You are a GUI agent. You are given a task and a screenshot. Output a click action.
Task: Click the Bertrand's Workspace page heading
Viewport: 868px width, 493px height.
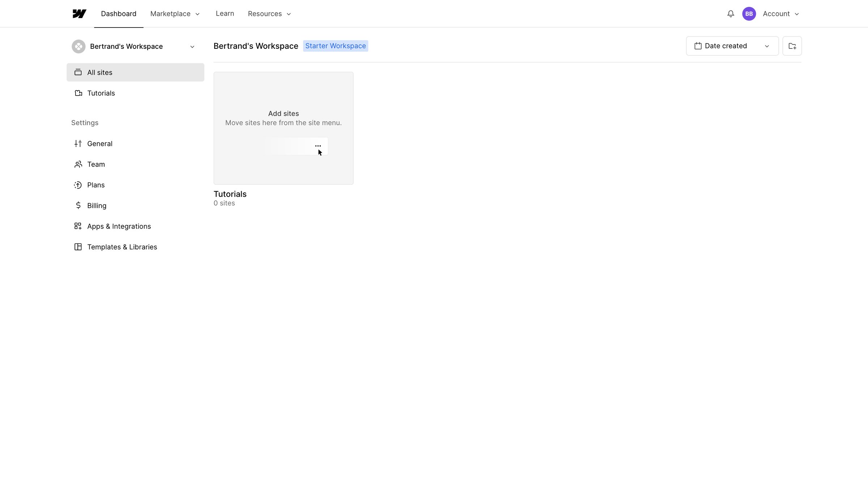coord(256,46)
